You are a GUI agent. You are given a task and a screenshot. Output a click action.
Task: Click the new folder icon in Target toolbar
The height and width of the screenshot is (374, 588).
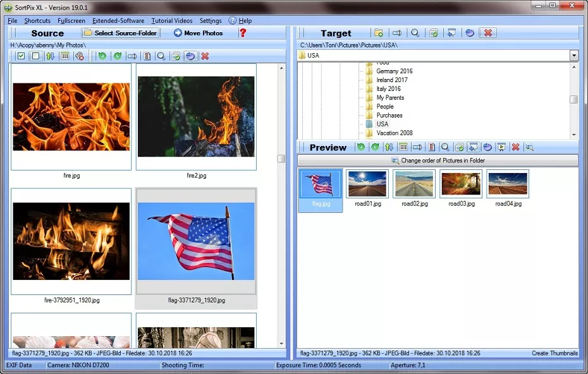coord(378,33)
